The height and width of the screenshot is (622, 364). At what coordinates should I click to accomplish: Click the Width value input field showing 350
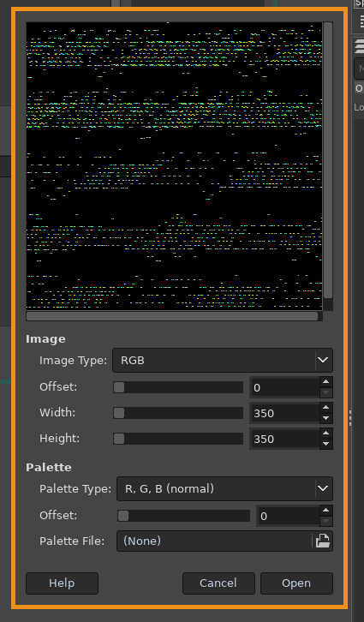(x=284, y=413)
